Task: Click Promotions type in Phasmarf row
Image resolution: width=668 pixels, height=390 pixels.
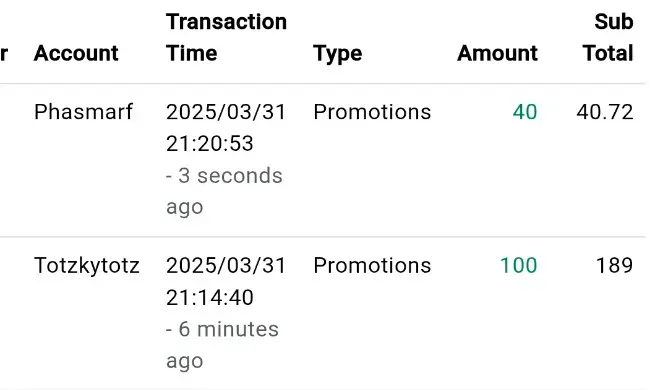Action: (372, 112)
